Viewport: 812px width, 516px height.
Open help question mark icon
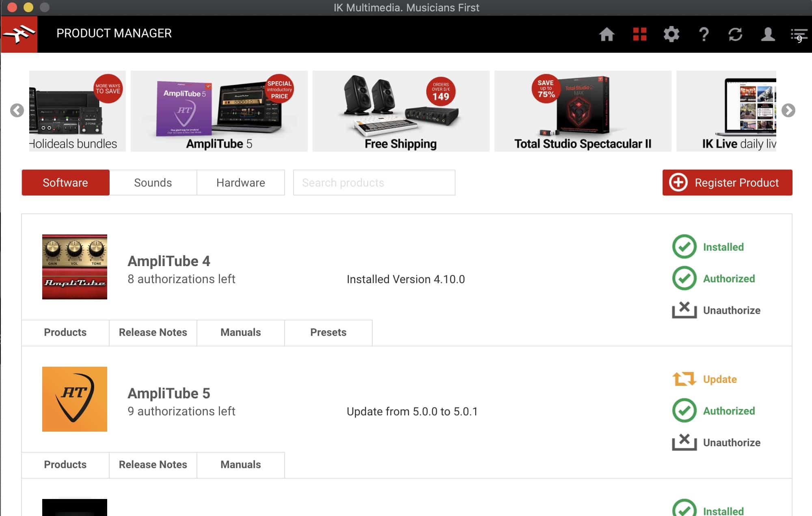(x=704, y=34)
